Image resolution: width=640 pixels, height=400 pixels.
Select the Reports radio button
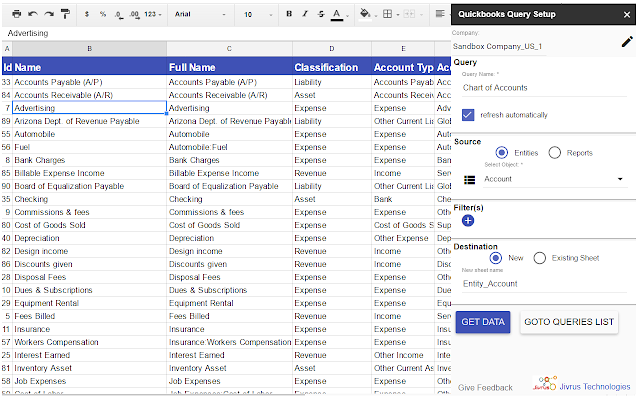[555, 153]
